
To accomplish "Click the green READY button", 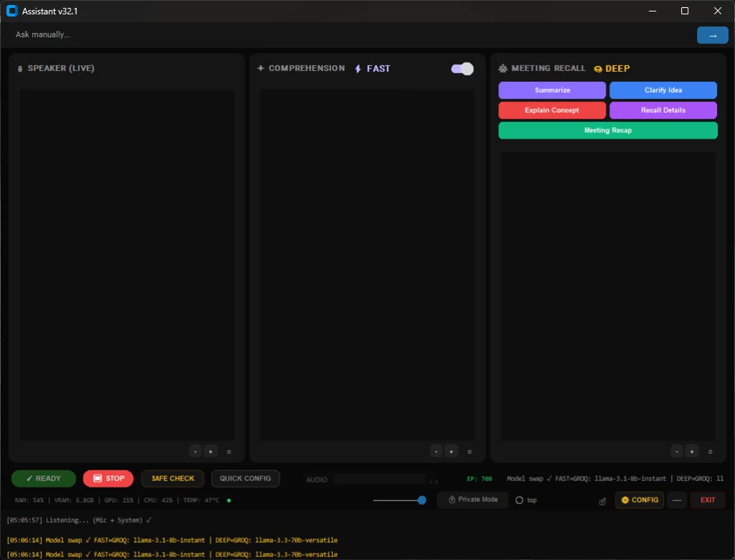I will pyautogui.click(x=44, y=478).
